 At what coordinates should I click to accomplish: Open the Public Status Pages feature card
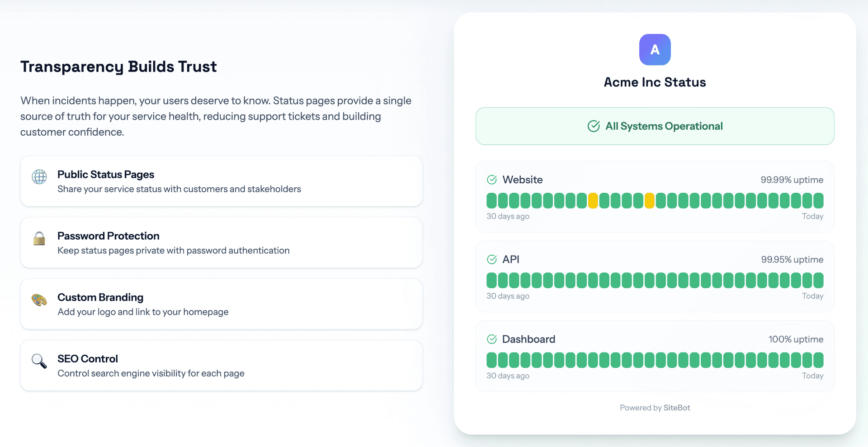tap(221, 181)
